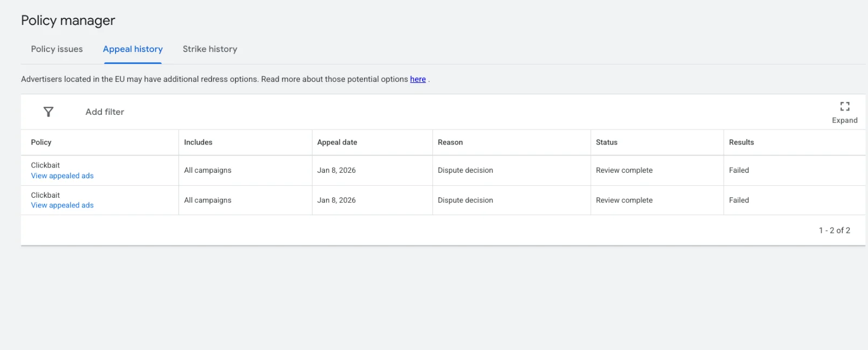The image size is (868, 350).
Task: Click the Results column header
Action: pos(741,142)
